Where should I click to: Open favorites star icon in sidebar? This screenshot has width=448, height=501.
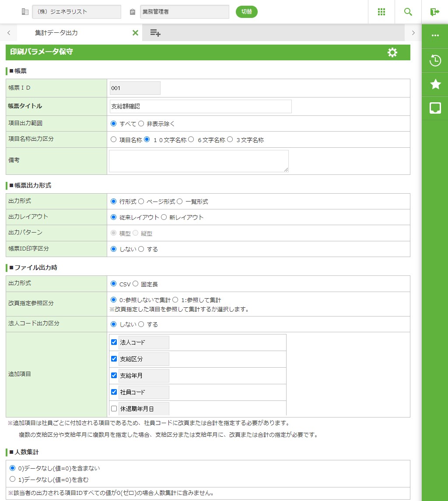pyautogui.click(x=435, y=84)
